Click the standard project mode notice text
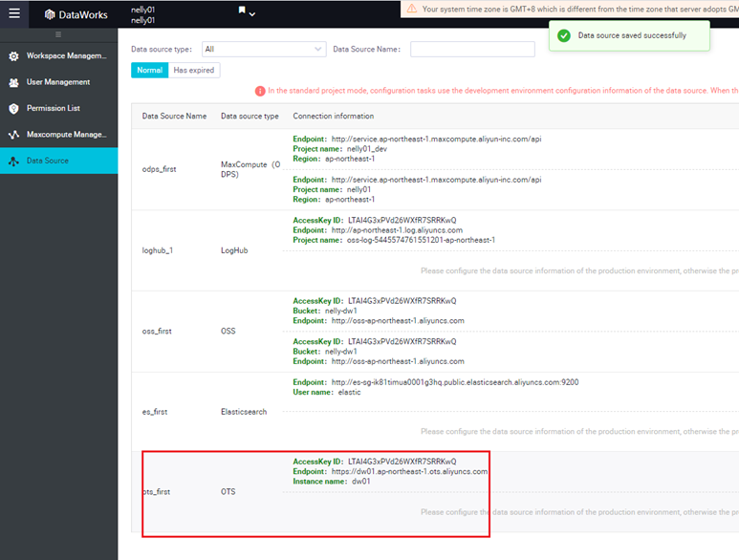This screenshot has height=560, width=739. (504, 91)
